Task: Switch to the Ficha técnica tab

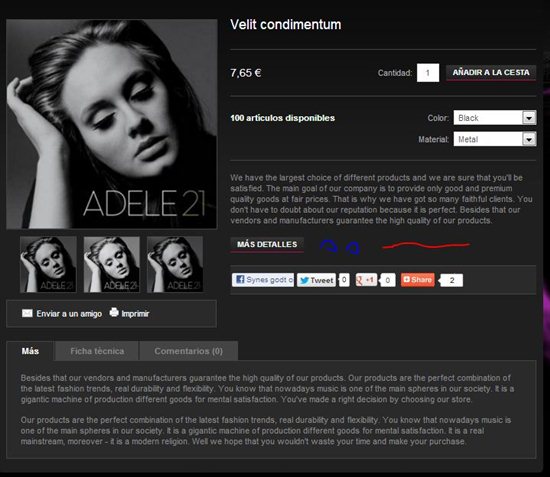Action: coord(97,351)
